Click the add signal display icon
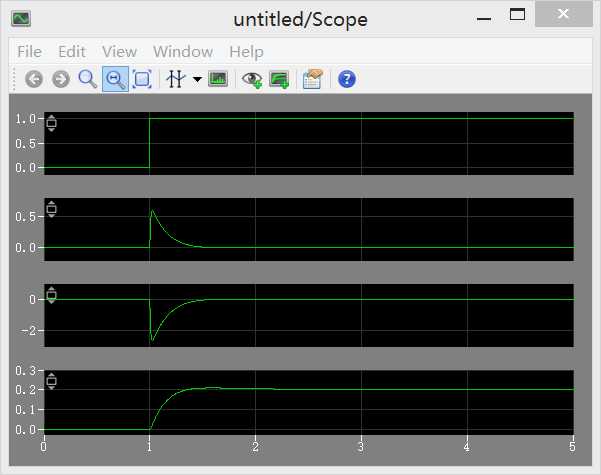The height and width of the screenshot is (475, 601). coord(279,80)
